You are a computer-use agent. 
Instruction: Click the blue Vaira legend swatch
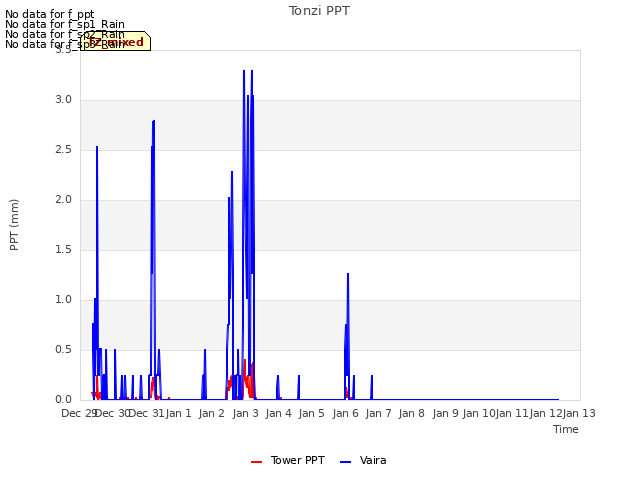tap(345, 462)
